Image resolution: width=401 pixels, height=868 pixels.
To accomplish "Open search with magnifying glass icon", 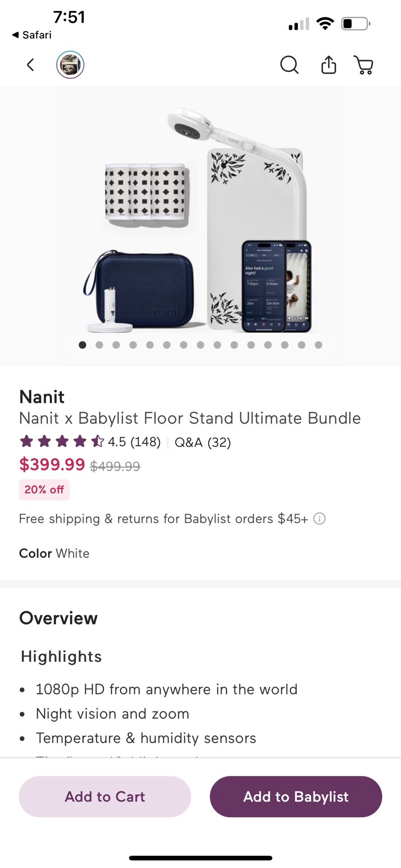I will click(289, 65).
